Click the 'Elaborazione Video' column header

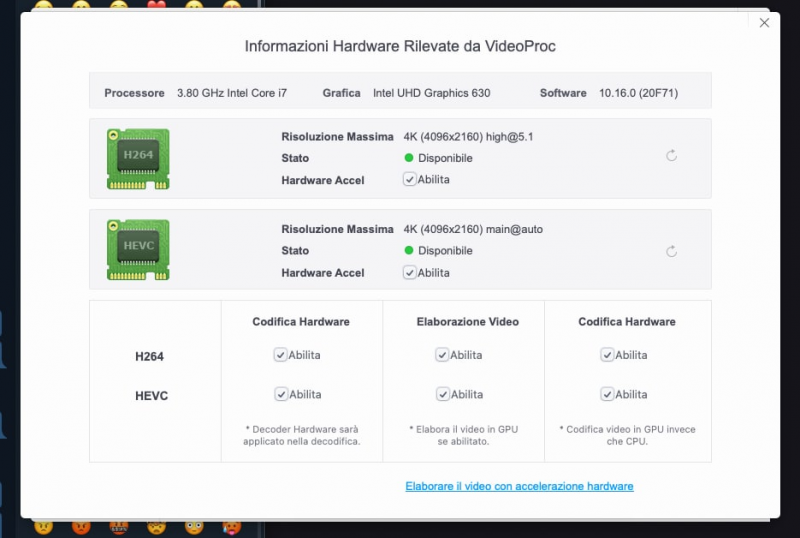click(x=468, y=322)
